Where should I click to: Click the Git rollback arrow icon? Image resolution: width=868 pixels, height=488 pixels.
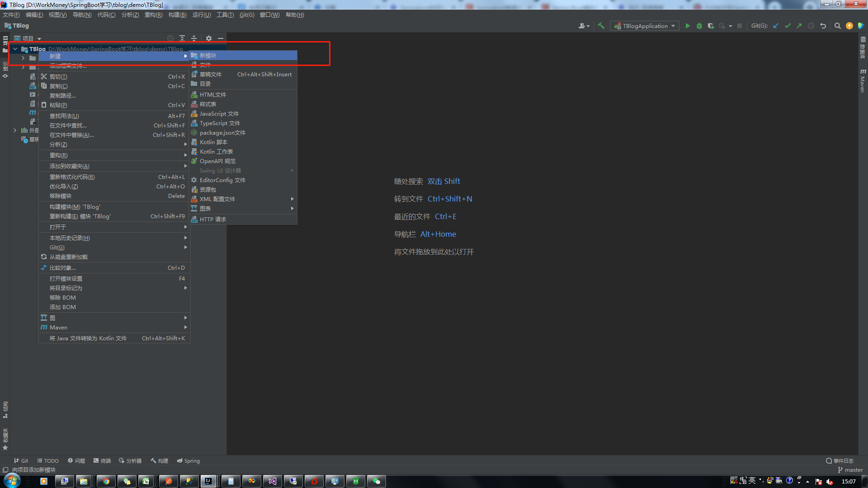[x=823, y=26]
